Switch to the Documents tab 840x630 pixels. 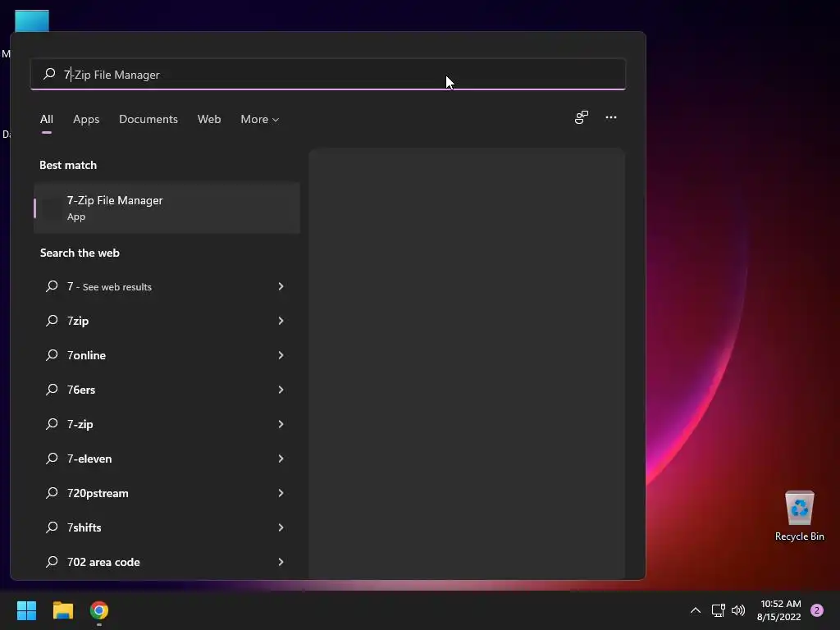[148, 119]
